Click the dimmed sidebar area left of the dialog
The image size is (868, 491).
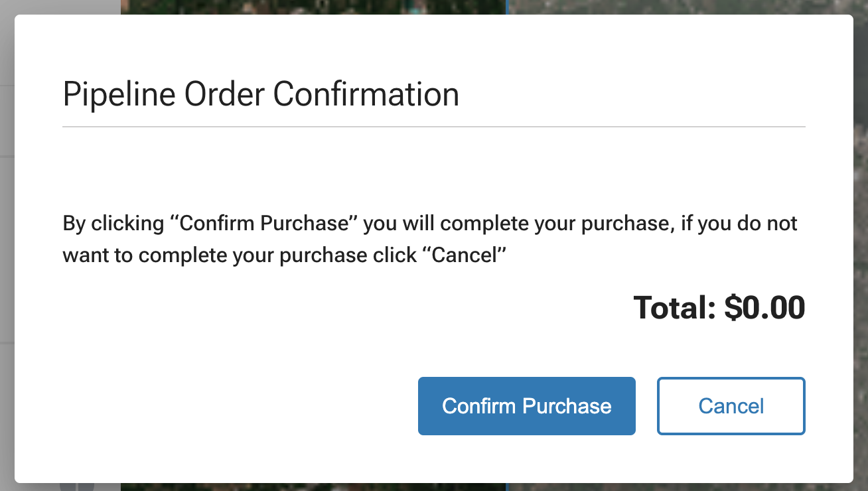pos(7,245)
